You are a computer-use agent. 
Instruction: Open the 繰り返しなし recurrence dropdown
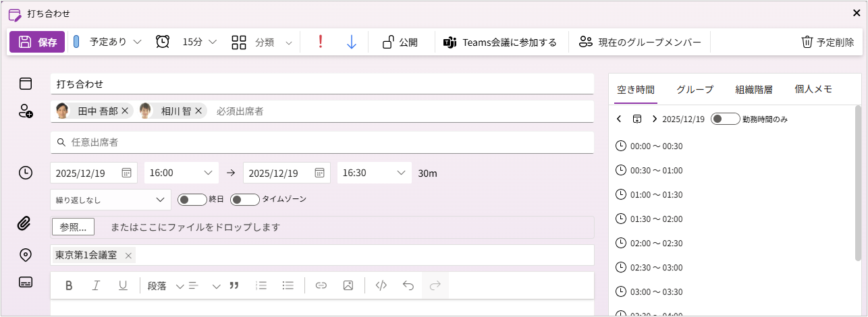(111, 200)
